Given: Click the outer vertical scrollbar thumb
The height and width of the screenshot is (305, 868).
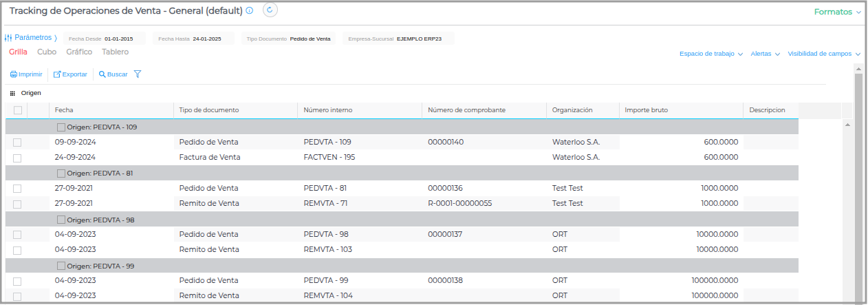Looking at the screenshot, I should pos(858,186).
